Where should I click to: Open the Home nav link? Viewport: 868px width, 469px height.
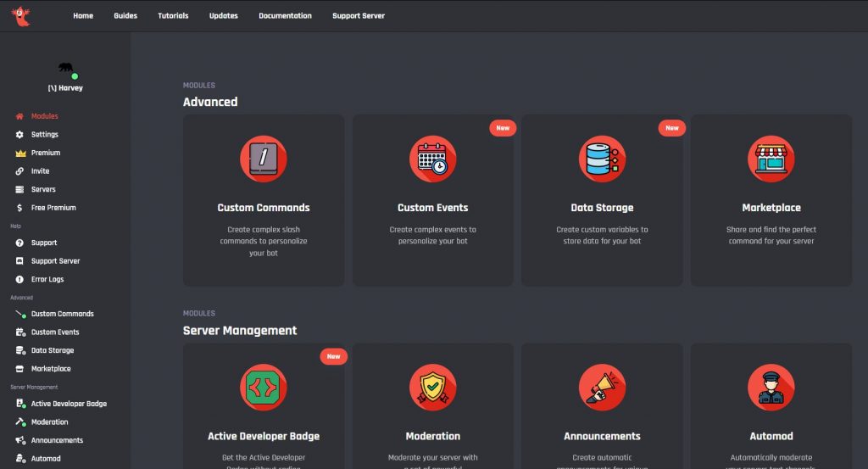tap(83, 16)
